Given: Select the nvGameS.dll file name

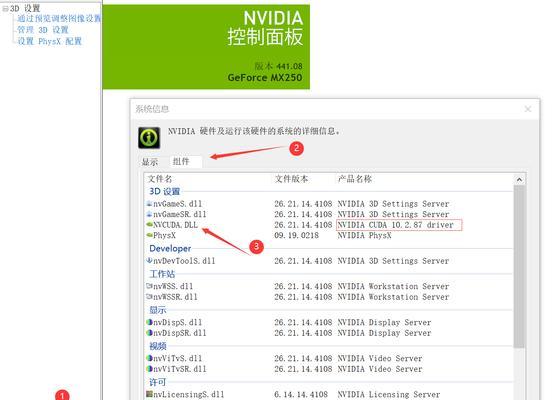Looking at the screenshot, I should (x=177, y=204).
